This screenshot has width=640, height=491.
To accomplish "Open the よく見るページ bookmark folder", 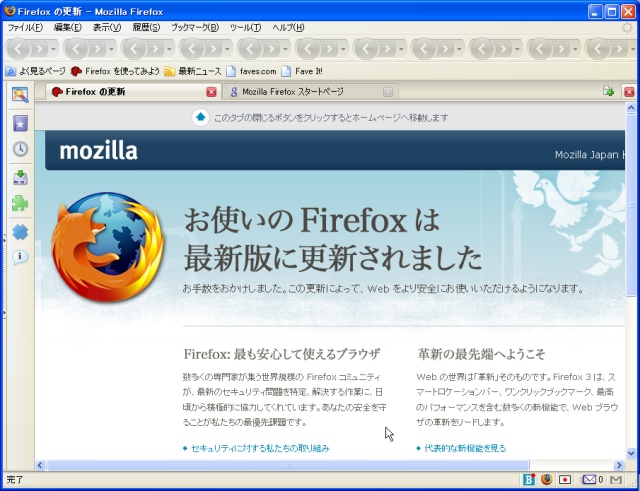I will click(x=35, y=71).
